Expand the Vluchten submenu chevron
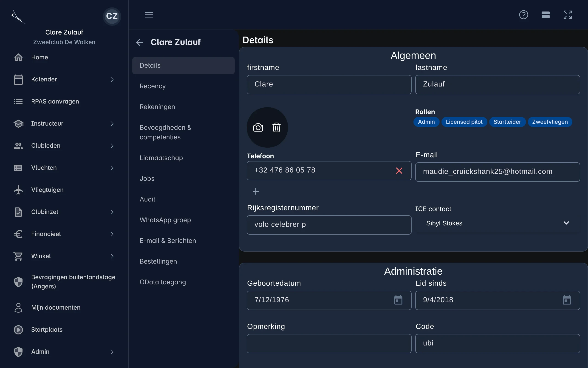This screenshot has height=368, width=588. coord(112,168)
